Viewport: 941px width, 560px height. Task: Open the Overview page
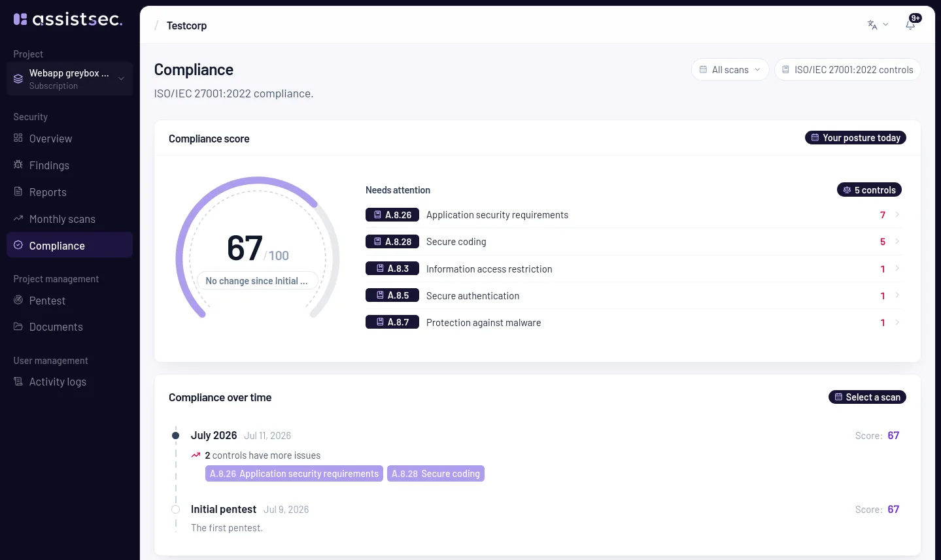[x=69, y=139]
